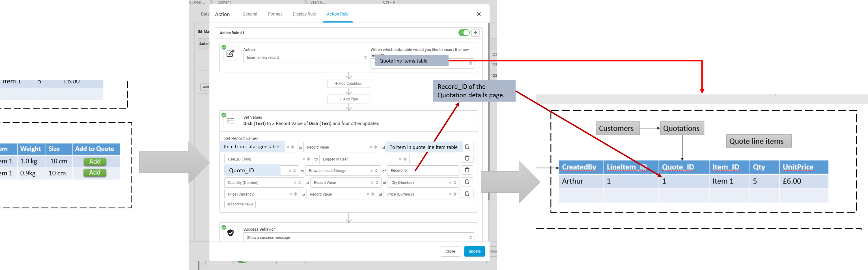Delete the Quantity (Number) value row
Viewport: 868px width, 270px height.
[x=467, y=182]
